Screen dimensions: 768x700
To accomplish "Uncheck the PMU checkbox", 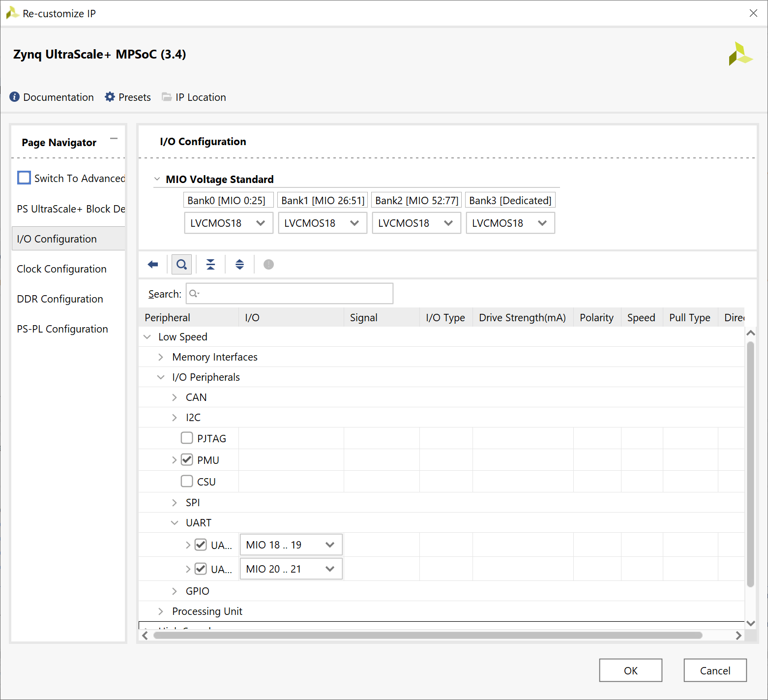I will pos(187,459).
